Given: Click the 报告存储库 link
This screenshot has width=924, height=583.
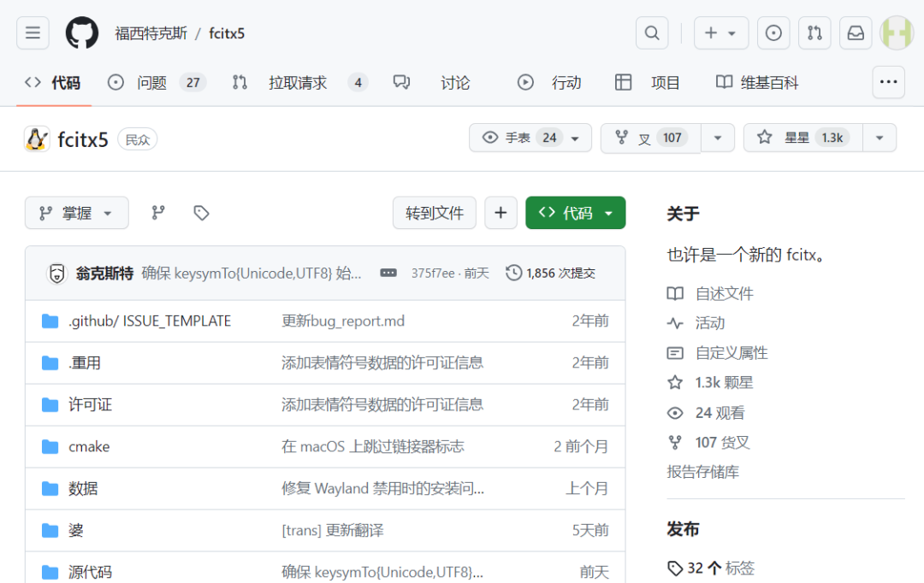Looking at the screenshot, I should 703,472.
